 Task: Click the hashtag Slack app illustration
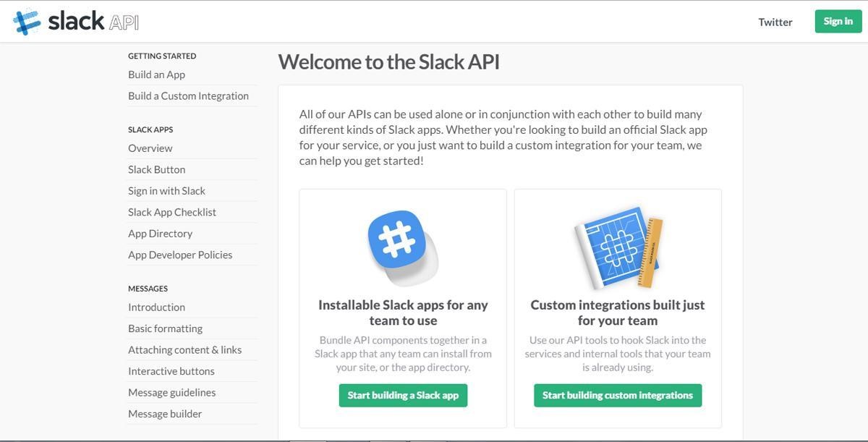(403, 247)
